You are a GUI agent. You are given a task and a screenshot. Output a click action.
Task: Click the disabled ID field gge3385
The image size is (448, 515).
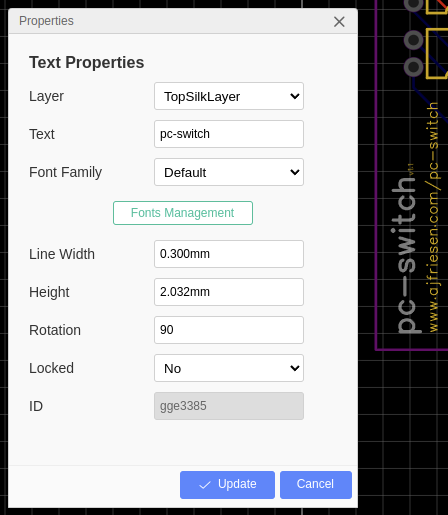pos(229,406)
